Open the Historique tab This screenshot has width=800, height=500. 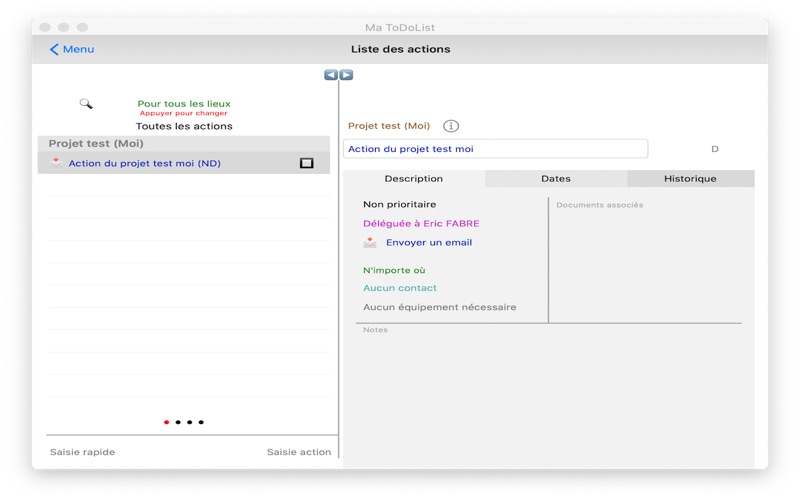tap(690, 179)
